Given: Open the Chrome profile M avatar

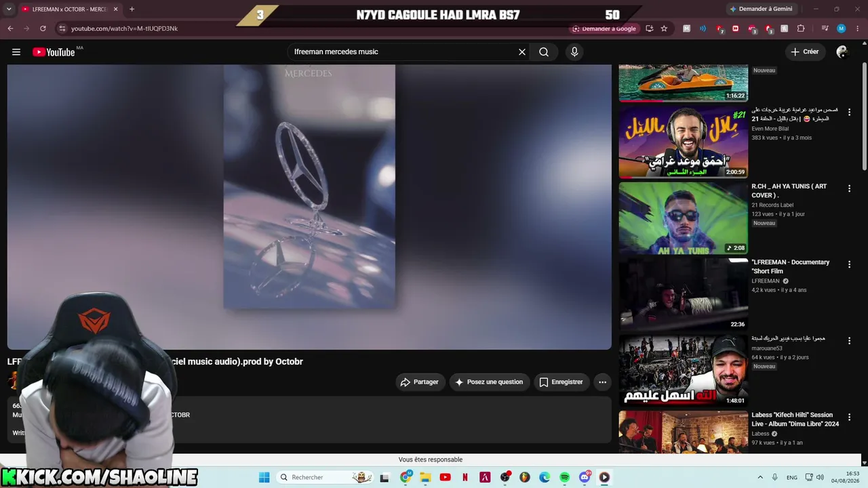Looking at the screenshot, I should 841,28.
